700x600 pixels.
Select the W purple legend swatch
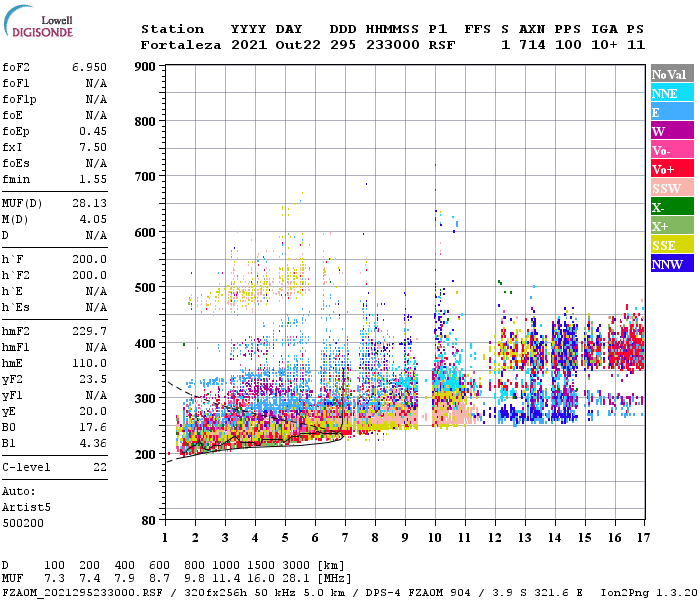coord(672,131)
